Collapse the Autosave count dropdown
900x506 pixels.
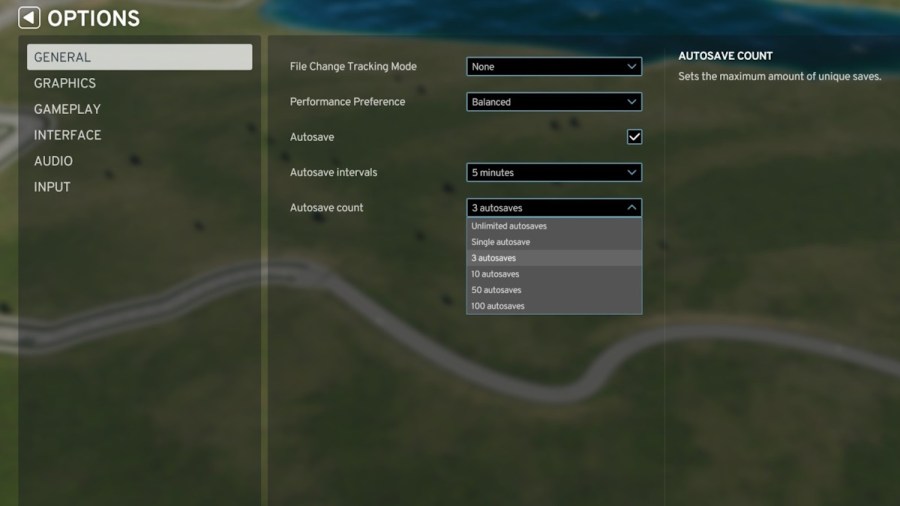pyautogui.click(x=554, y=208)
